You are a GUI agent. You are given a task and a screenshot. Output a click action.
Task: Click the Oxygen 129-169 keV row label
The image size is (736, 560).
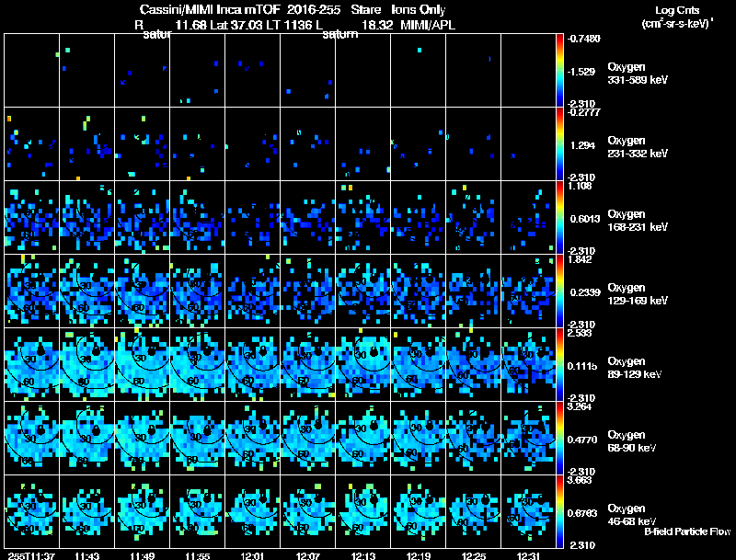click(638, 294)
